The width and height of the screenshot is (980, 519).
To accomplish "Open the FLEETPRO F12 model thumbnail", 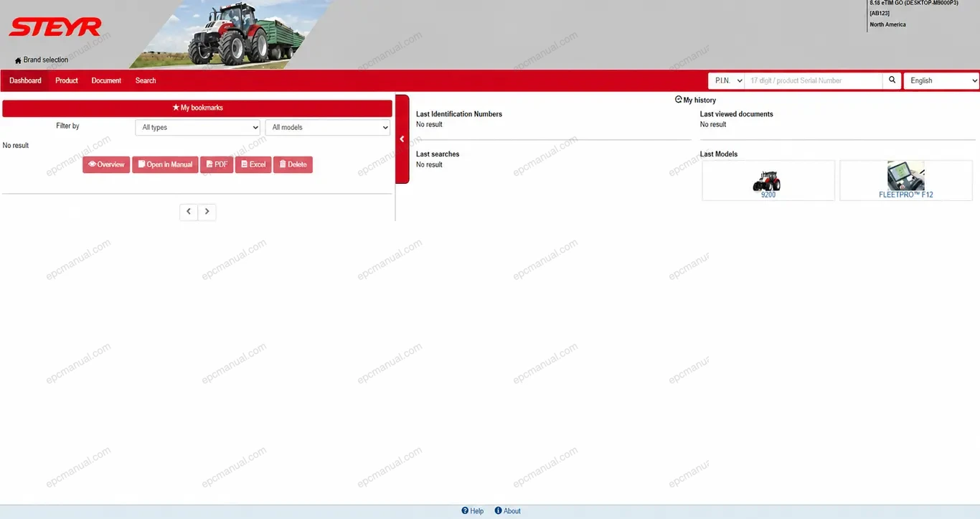I will 906,180.
